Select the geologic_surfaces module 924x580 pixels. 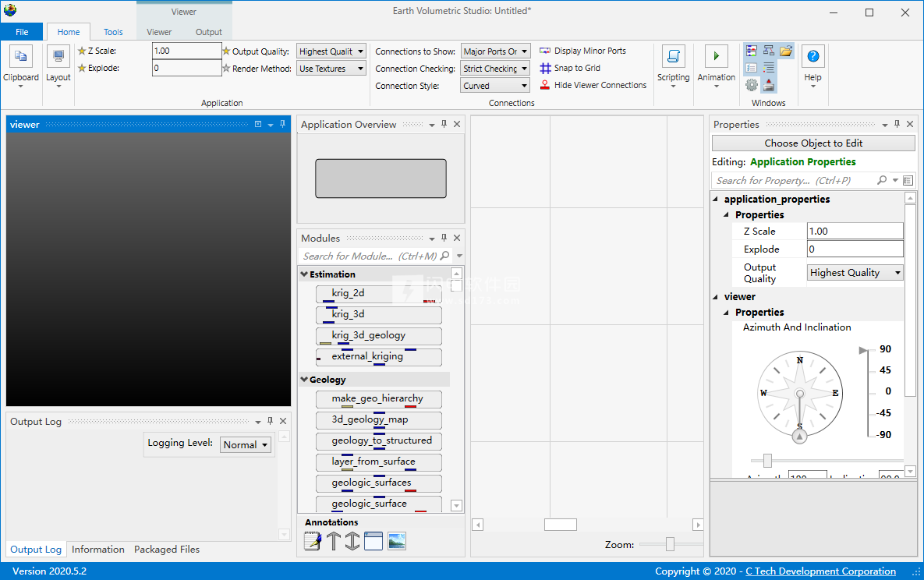click(x=379, y=483)
